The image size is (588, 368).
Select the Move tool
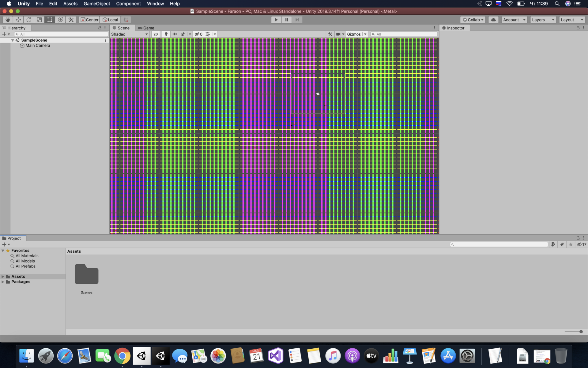tap(18, 20)
